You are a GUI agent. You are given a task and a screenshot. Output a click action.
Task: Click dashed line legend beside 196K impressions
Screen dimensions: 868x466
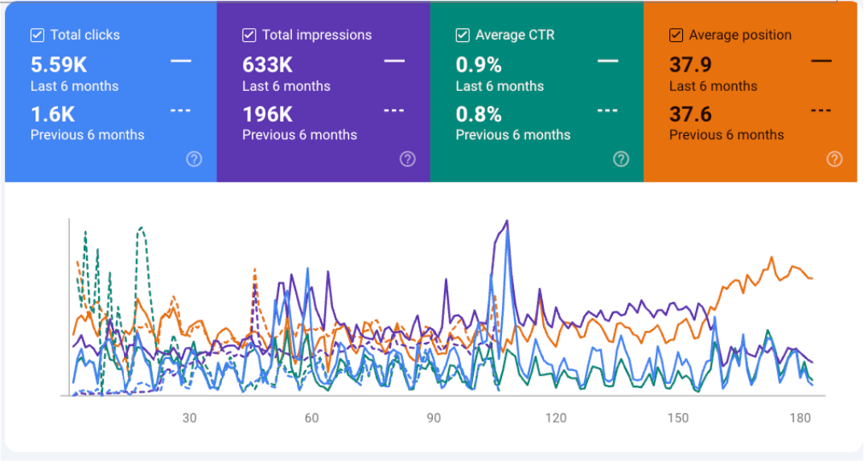(x=394, y=110)
